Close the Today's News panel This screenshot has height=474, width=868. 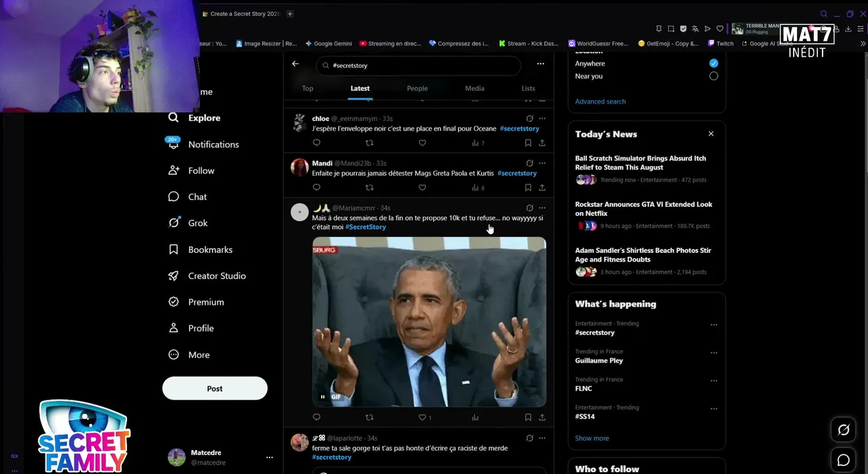[711, 134]
